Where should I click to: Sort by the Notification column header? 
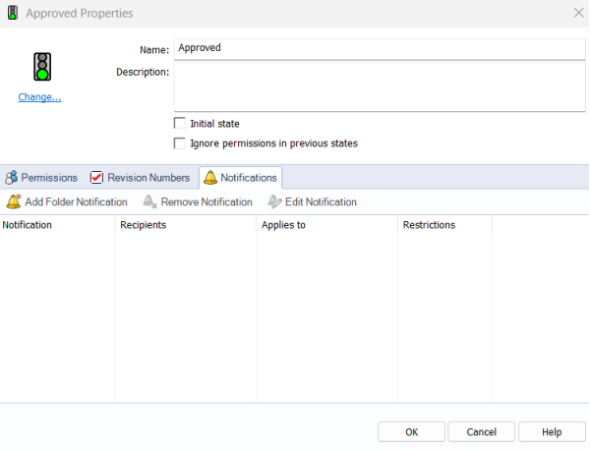(x=57, y=225)
